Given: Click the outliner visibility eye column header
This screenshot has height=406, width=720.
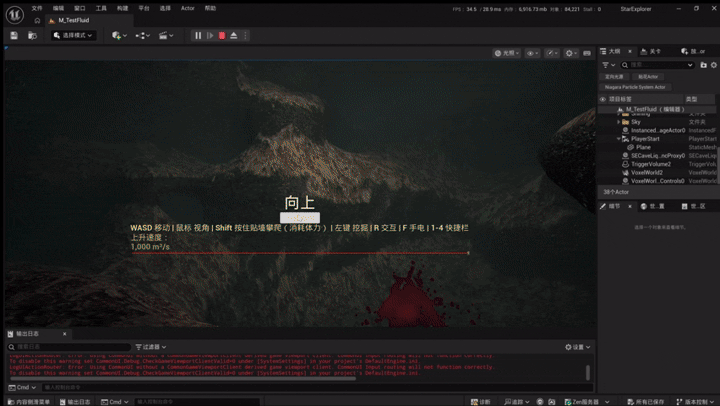Looking at the screenshot, I should pos(603,99).
